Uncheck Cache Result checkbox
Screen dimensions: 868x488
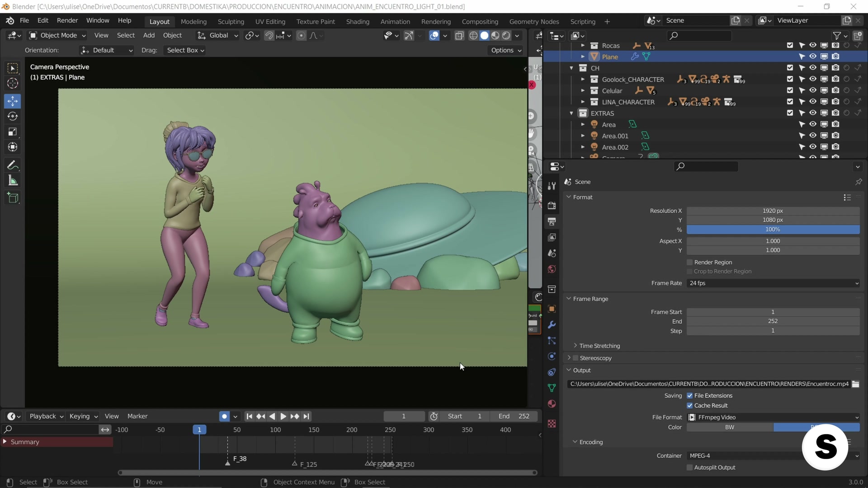pos(690,406)
